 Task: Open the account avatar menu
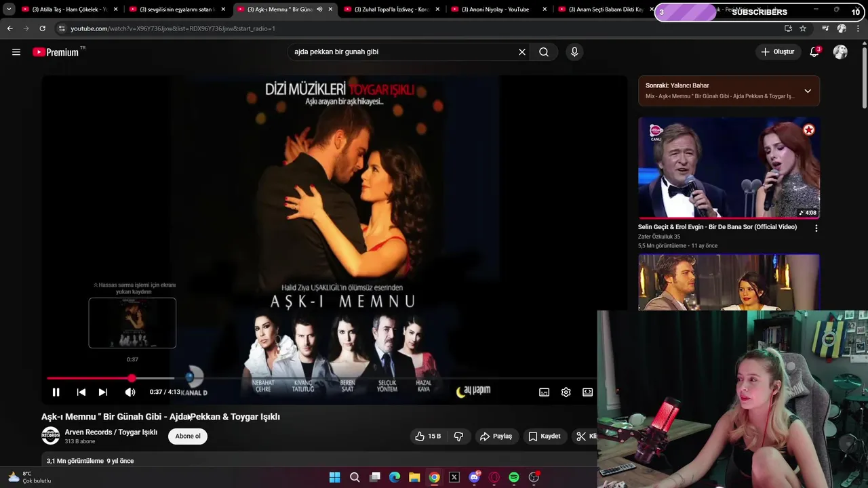pyautogui.click(x=840, y=52)
